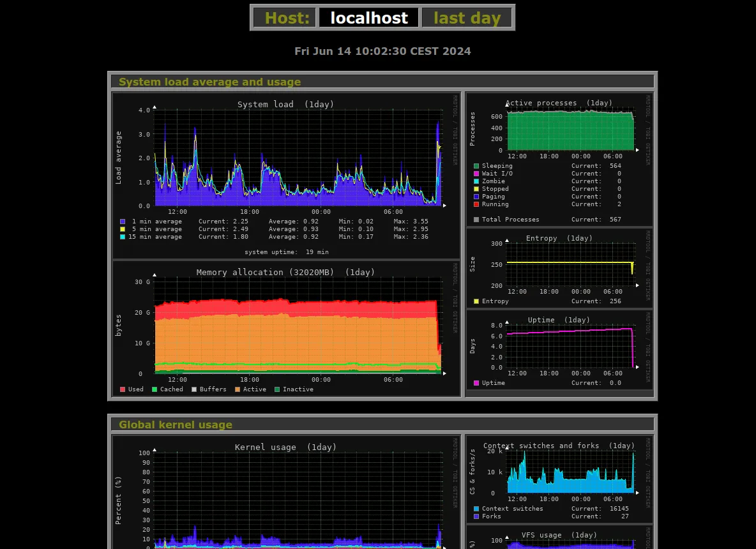Open the last day time range selector
Image resolution: width=756 pixels, height=549 pixels.
(467, 18)
